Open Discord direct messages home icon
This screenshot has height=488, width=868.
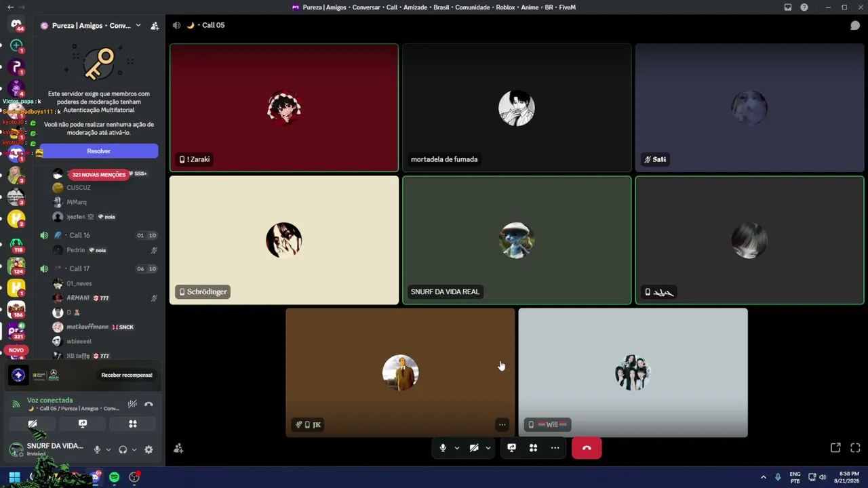[x=16, y=25]
